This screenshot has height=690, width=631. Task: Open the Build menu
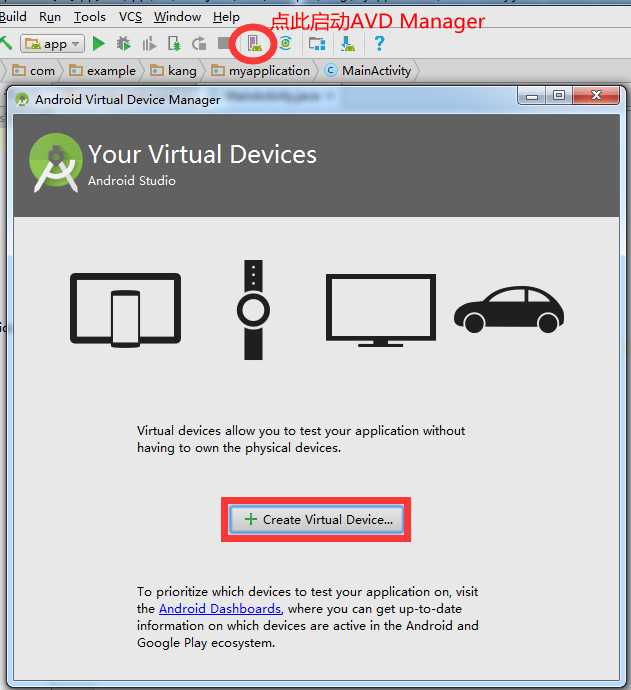click(13, 17)
